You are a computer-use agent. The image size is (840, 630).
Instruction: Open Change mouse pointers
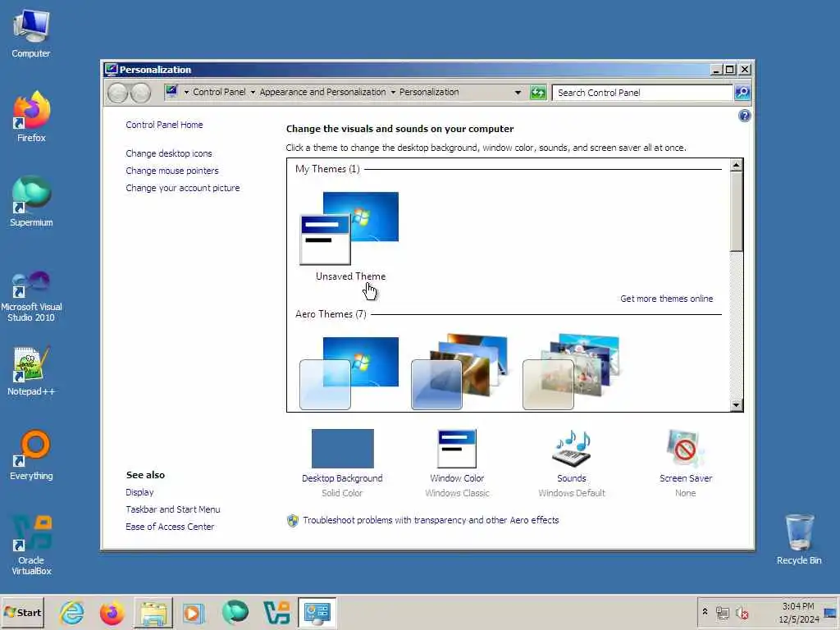point(172,171)
